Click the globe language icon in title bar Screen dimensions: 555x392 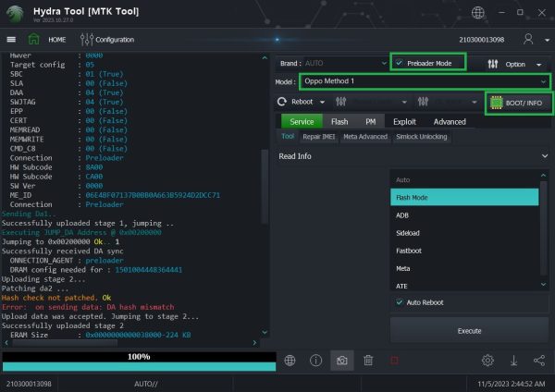pos(478,13)
